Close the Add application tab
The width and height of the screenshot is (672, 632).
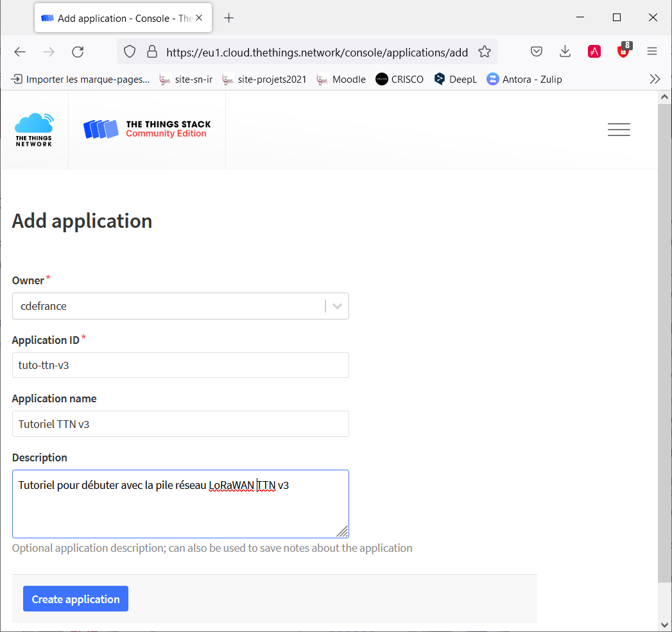click(199, 18)
